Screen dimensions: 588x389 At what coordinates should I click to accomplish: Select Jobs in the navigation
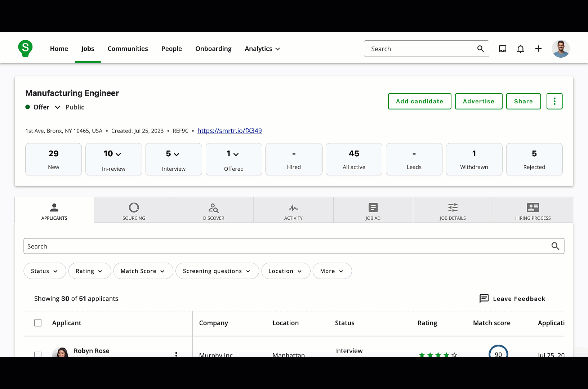pyautogui.click(x=88, y=49)
